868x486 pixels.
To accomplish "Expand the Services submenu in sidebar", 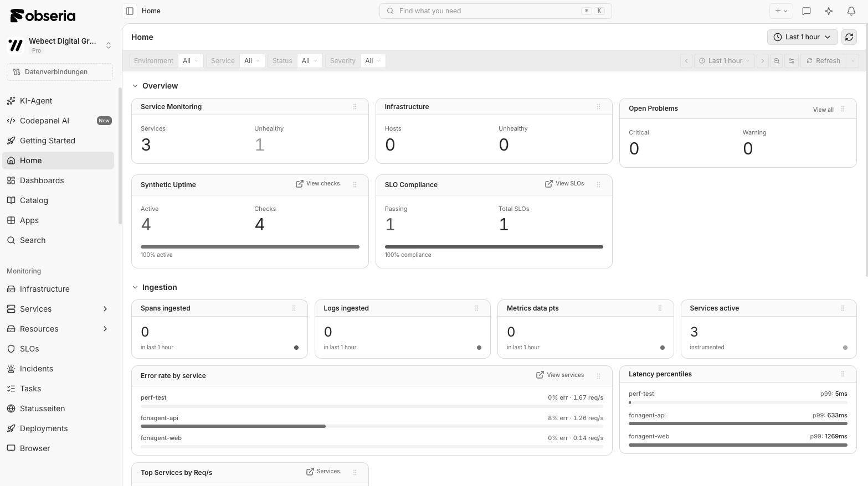I will [105, 309].
